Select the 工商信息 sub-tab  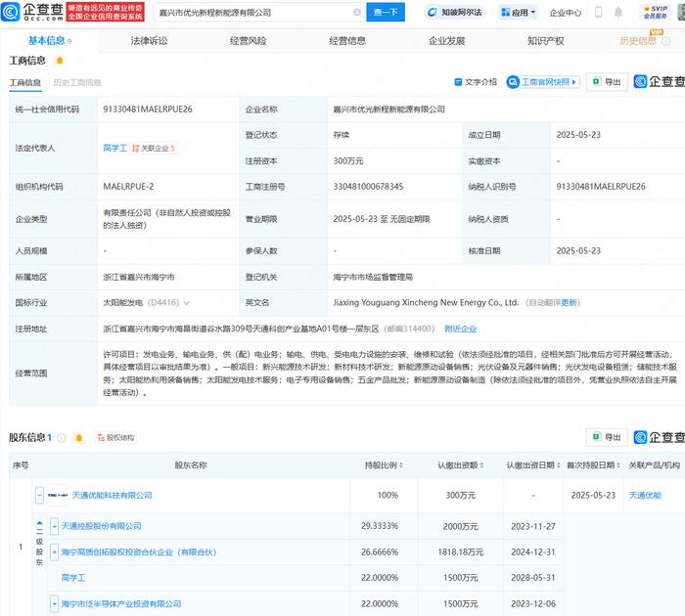tap(24, 82)
